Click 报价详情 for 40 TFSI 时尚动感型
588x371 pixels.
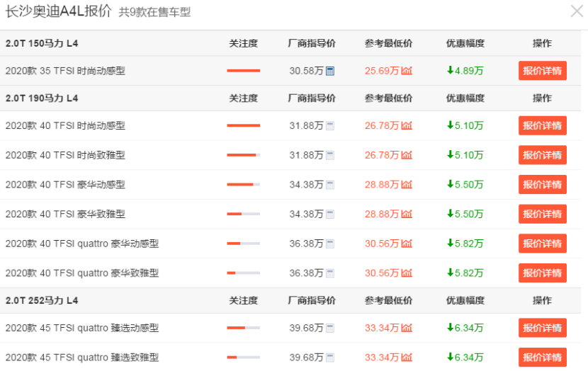[542, 125]
